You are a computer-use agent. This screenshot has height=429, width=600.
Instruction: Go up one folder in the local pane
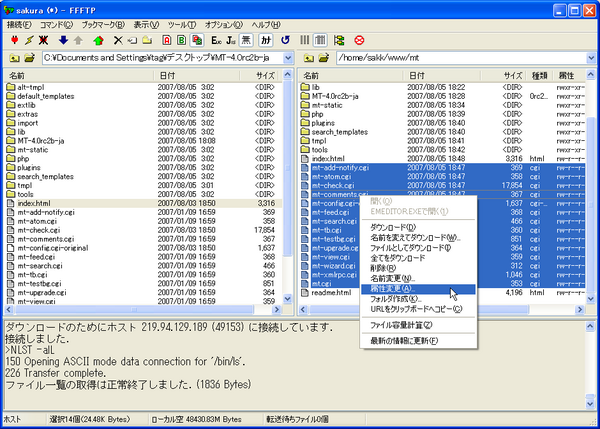[x=15, y=58]
